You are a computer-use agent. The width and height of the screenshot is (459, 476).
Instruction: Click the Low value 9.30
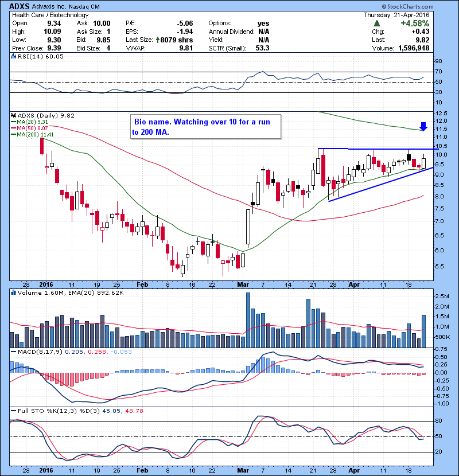coord(54,40)
